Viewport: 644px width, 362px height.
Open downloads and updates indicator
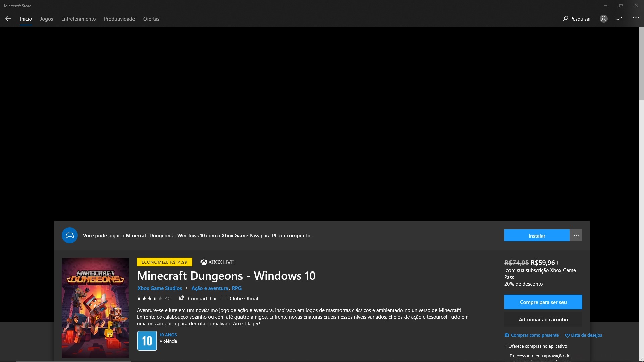619,19
